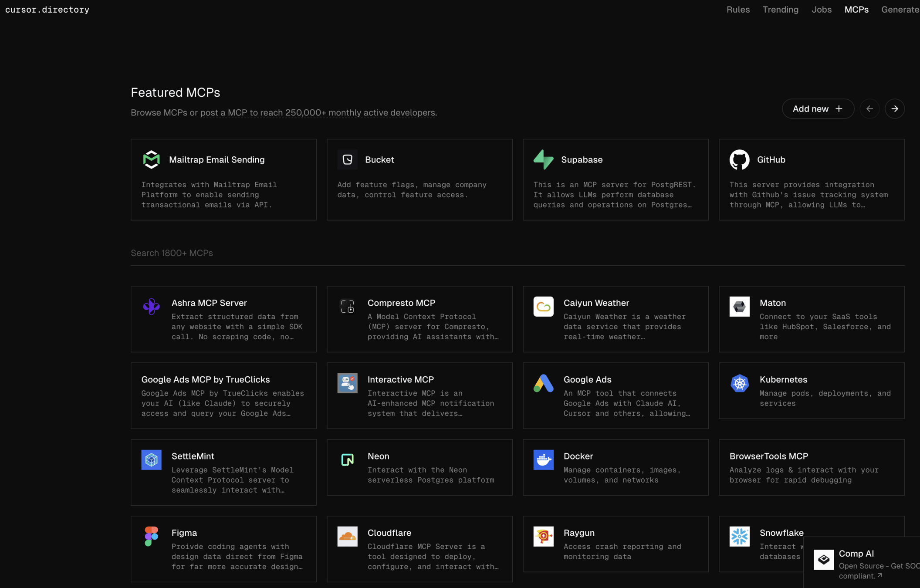Click the Docker whale icon
This screenshot has height=588, width=920.
(543, 460)
